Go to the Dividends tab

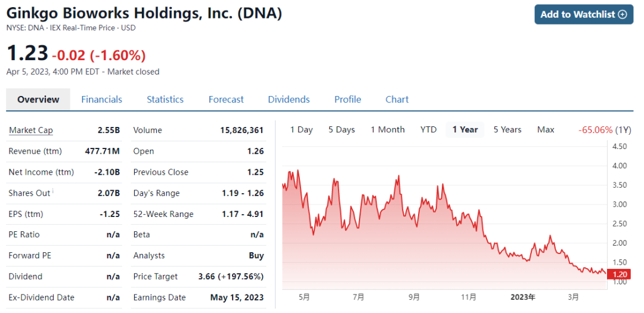pos(289,100)
